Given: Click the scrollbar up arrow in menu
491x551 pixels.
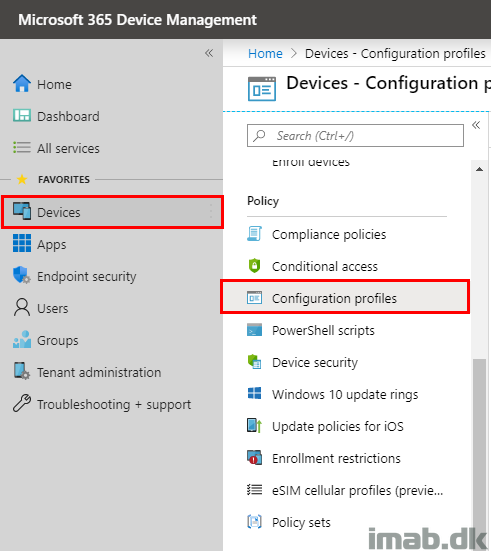Looking at the screenshot, I should point(479,169).
